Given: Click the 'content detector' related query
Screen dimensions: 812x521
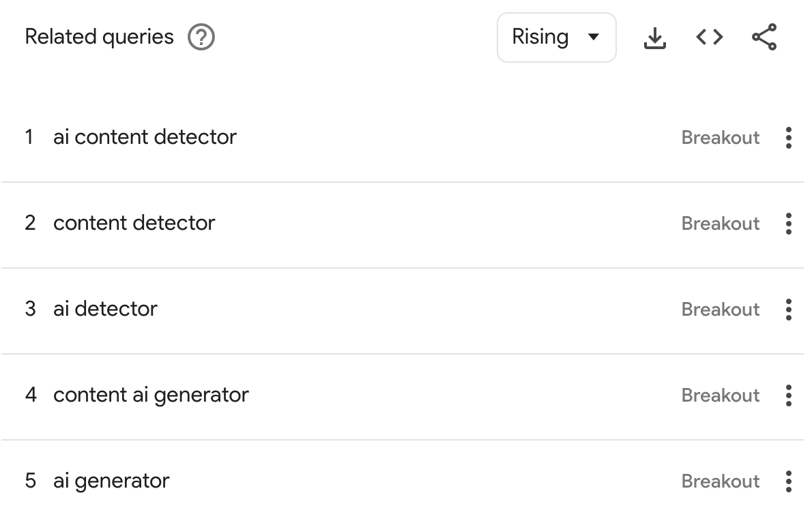Looking at the screenshot, I should (134, 224).
